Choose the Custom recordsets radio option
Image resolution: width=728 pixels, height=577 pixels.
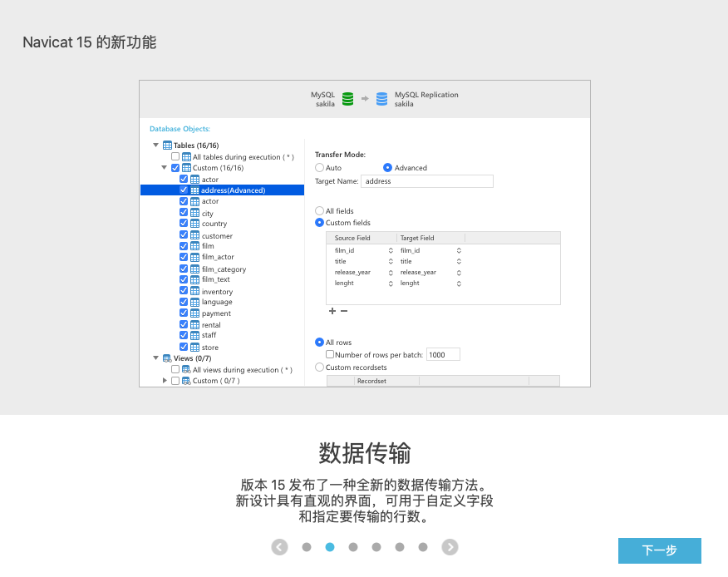coord(319,367)
